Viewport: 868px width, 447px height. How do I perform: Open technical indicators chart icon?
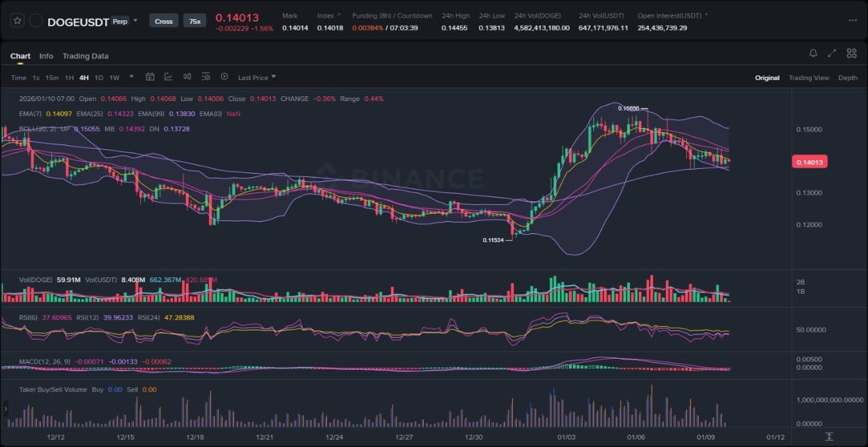click(168, 77)
